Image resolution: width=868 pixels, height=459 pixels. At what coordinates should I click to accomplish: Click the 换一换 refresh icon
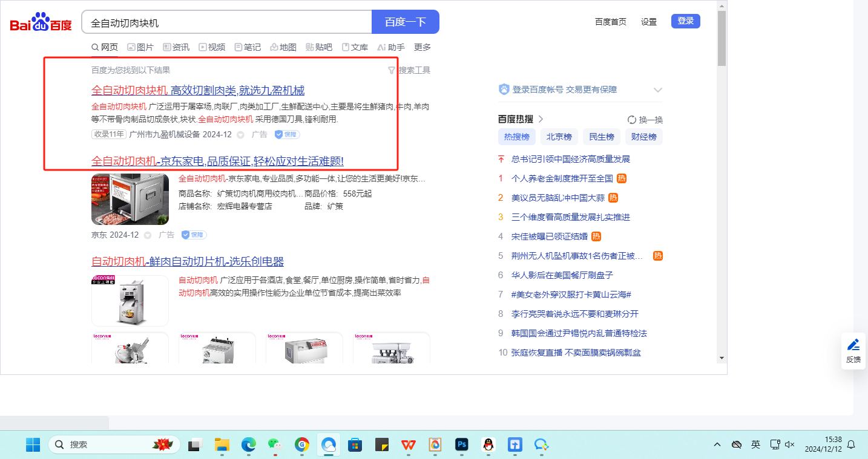[x=632, y=120]
